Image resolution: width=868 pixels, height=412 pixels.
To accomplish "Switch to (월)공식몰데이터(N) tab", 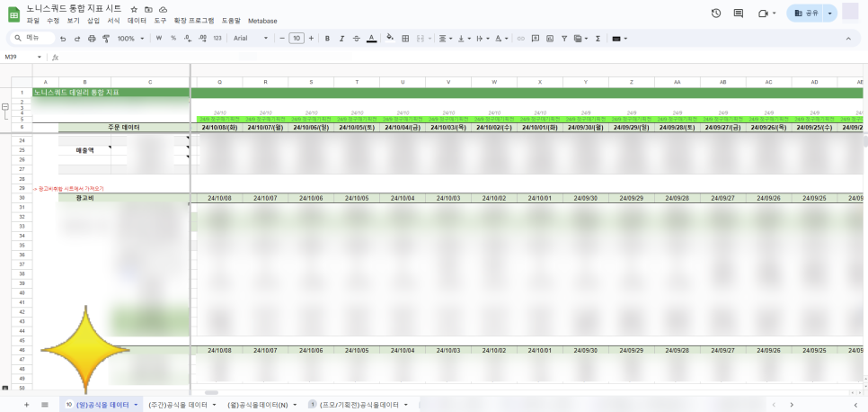I will 262,405.
